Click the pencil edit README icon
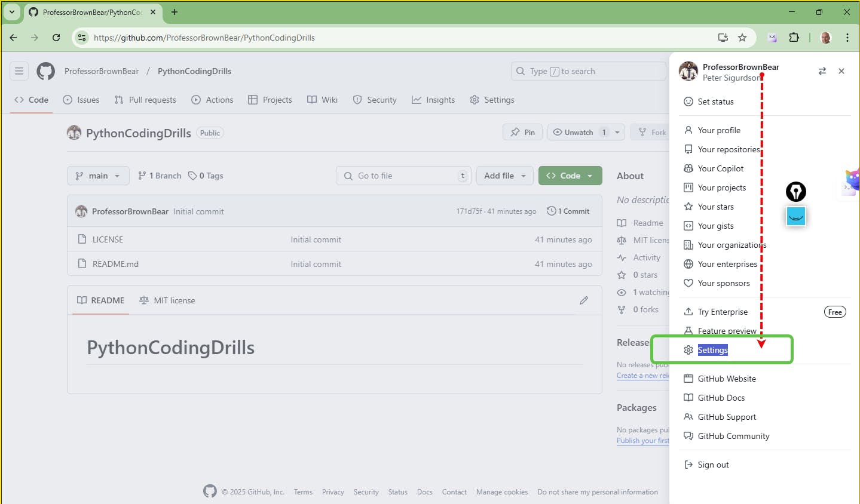Screen dimensions: 860x504 point(584,300)
